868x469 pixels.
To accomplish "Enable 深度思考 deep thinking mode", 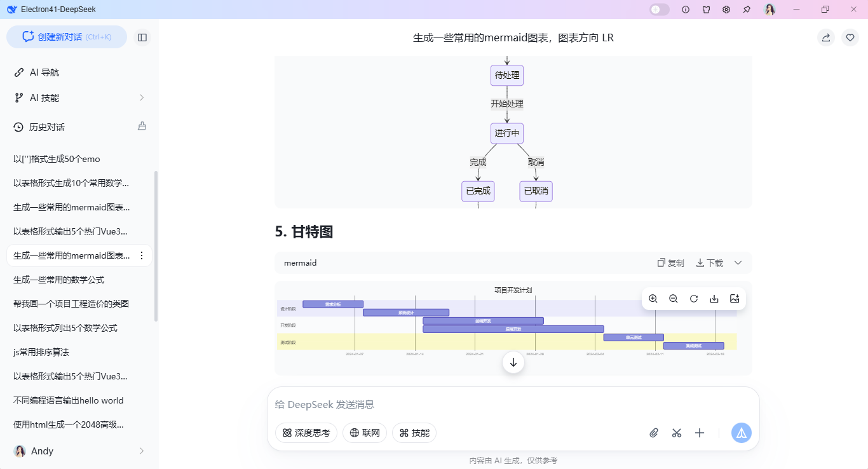I will coord(306,433).
